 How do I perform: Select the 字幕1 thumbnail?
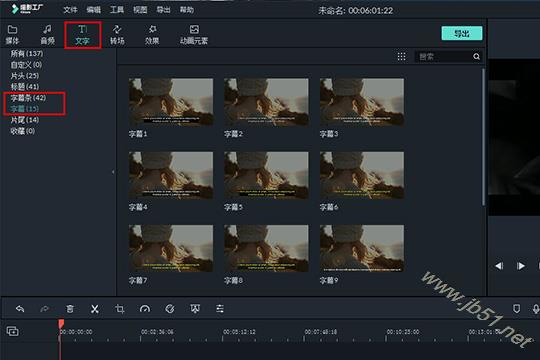(171, 102)
